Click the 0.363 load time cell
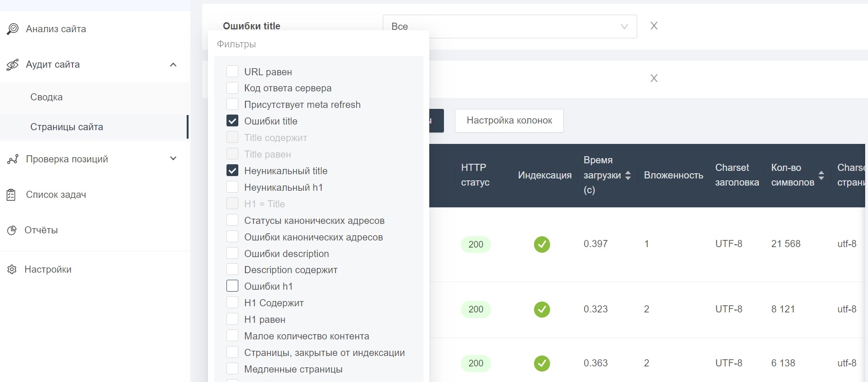 click(596, 363)
